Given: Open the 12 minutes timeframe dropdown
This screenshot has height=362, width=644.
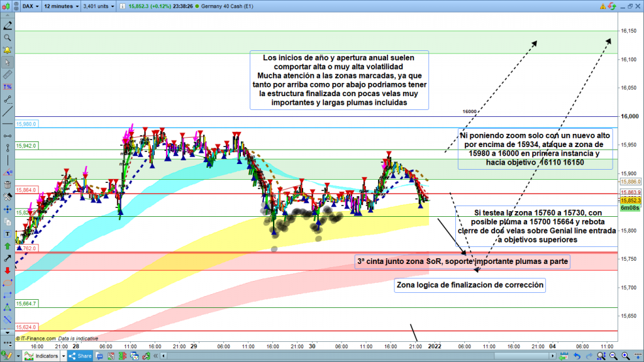Looking at the screenshot, I should pyautogui.click(x=61, y=6).
